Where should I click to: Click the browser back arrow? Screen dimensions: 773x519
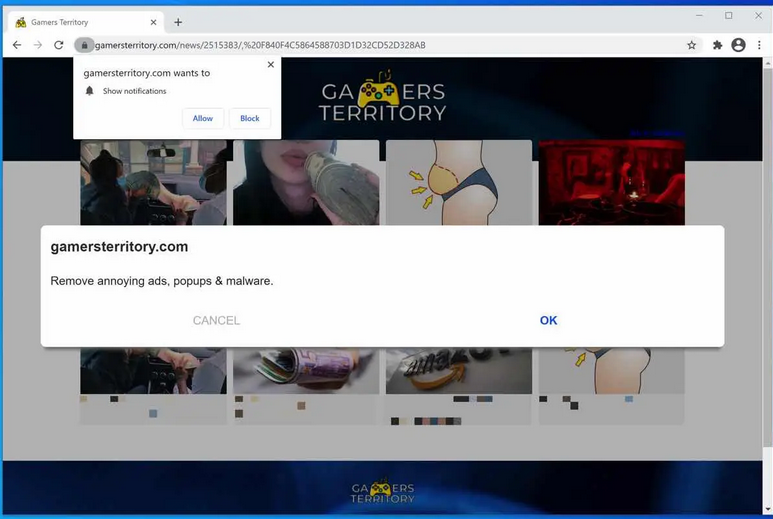(17, 45)
